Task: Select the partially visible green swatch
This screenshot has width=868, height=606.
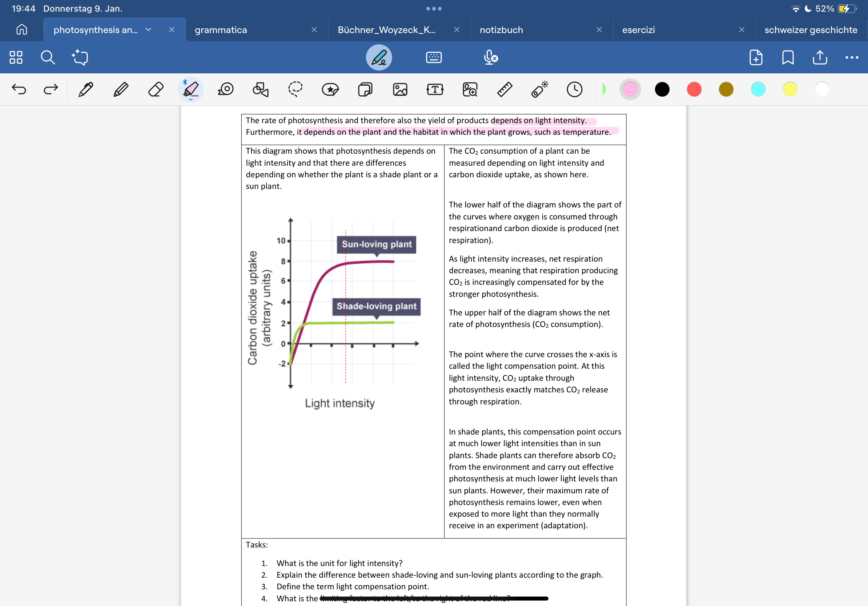Action: pyautogui.click(x=604, y=89)
